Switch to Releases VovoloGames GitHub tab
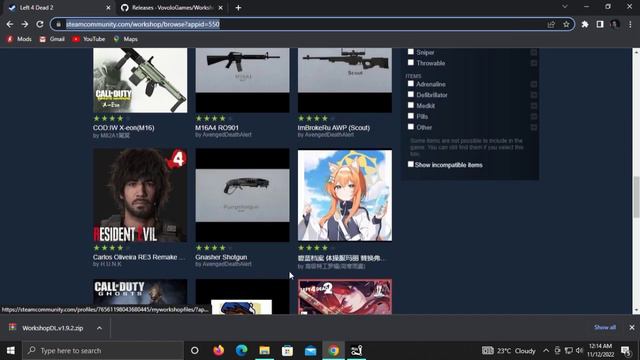640x360 pixels. (171, 8)
